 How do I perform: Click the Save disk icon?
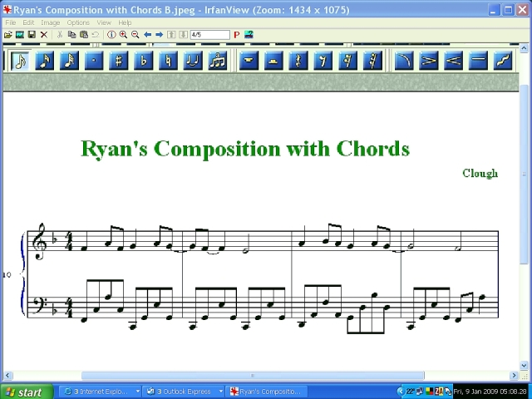(x=32, y=35)
